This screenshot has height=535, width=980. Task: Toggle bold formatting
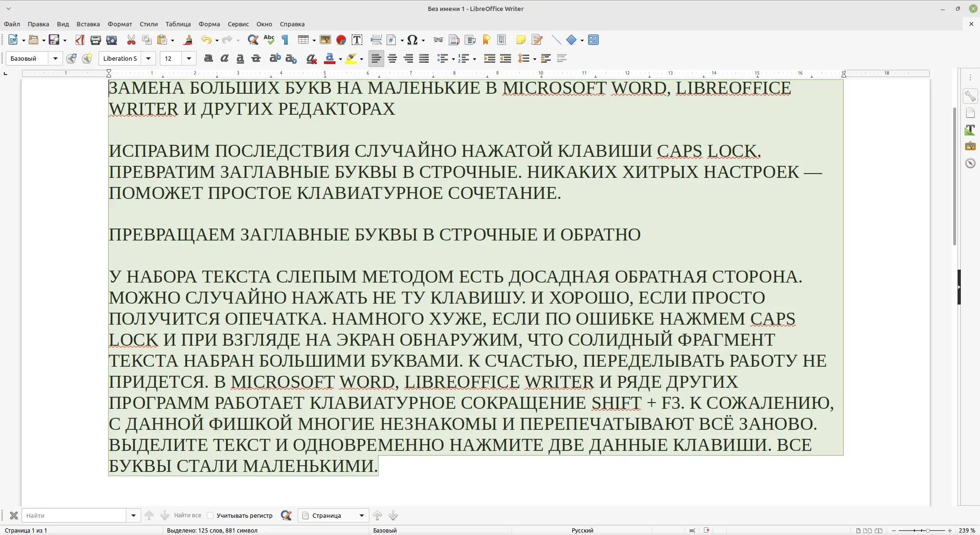[208, 58]
